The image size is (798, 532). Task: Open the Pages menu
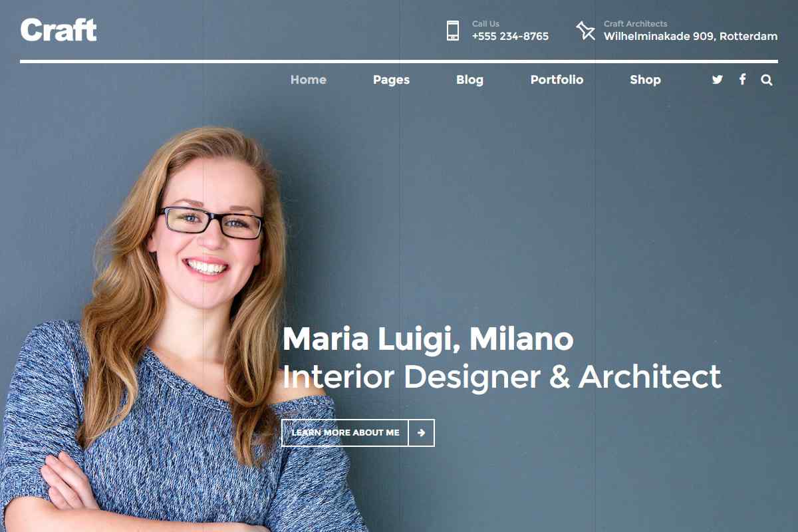pos(391,80)
